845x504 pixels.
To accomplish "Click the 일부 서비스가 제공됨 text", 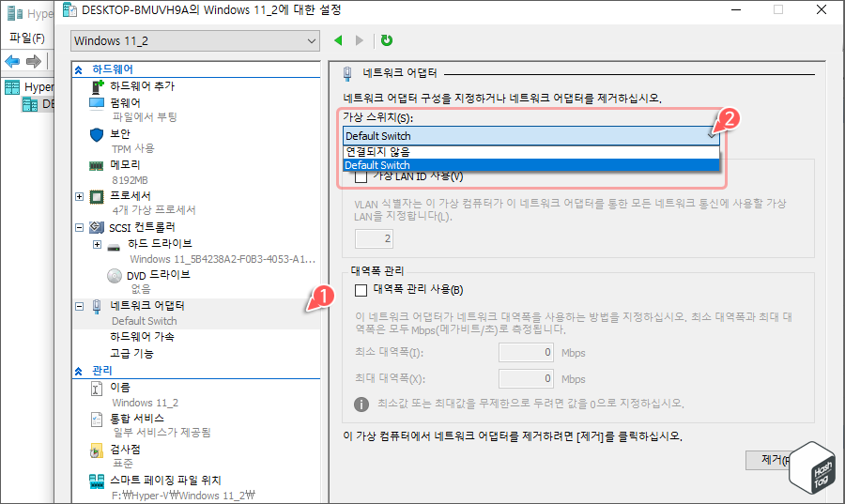I will pos(161,433).
